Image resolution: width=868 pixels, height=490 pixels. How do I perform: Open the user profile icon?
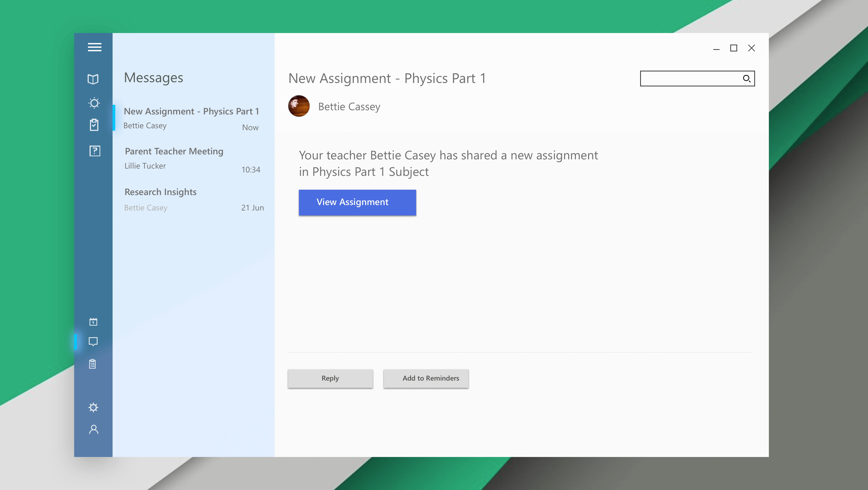(x=94, y=429)
